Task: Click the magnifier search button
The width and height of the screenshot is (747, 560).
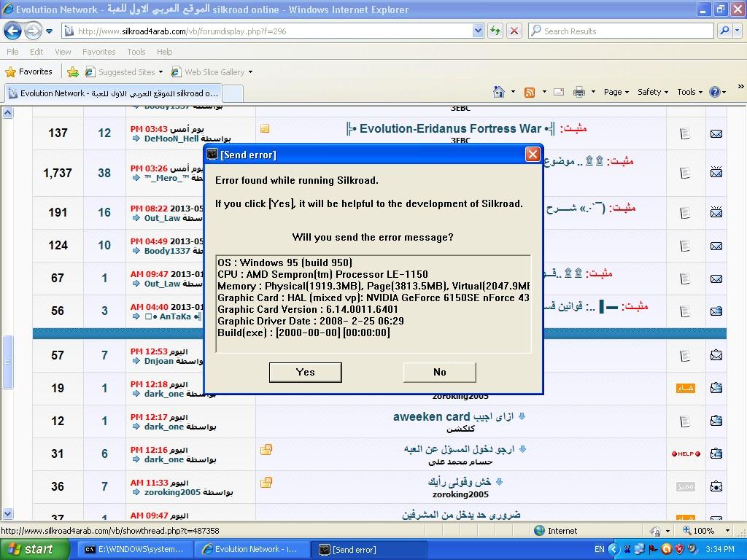Action: 724,31
